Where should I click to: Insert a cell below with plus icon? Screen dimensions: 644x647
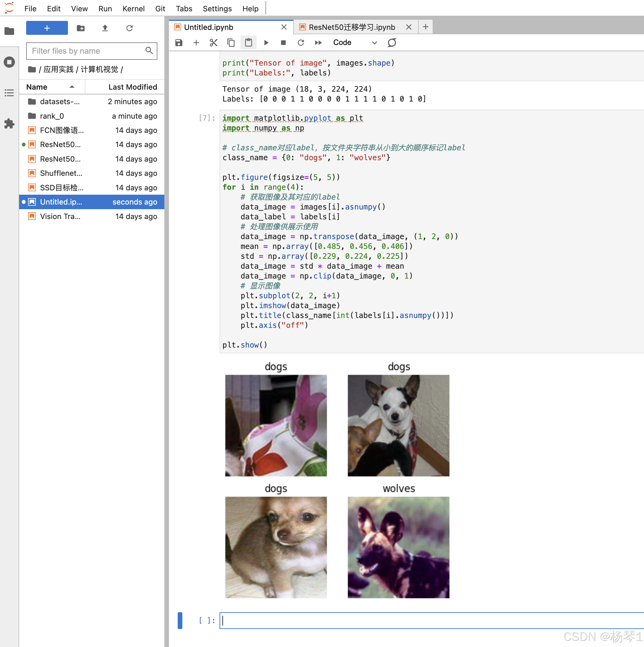(196, 43)
